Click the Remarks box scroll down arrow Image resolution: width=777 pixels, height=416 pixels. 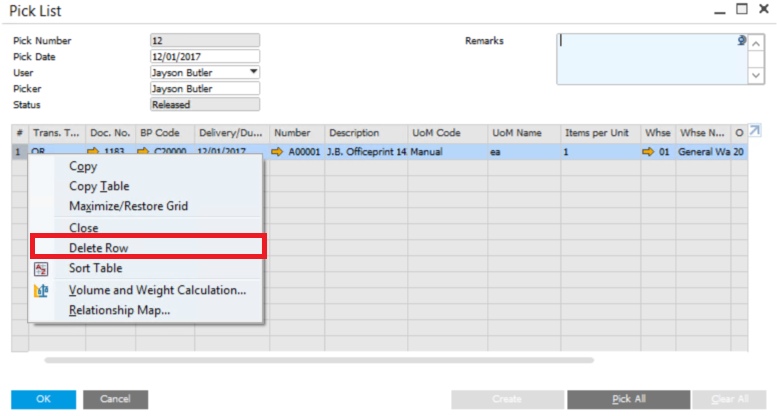755,75
